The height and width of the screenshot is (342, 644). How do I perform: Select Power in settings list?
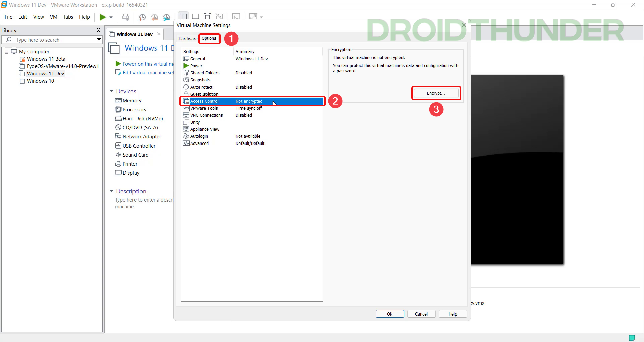click(x=196, y=66)
